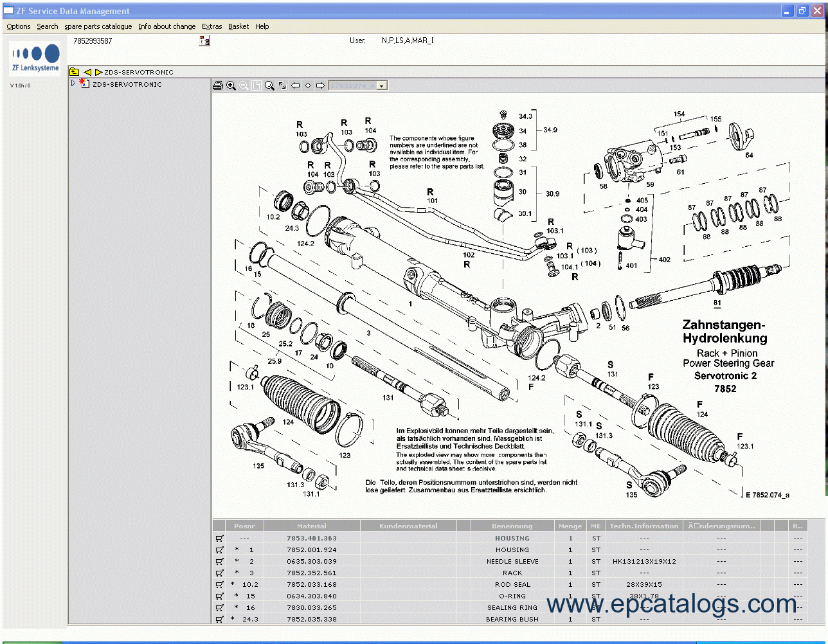Add RACK row to basket
828x644 pixels.
click(219, 573)
